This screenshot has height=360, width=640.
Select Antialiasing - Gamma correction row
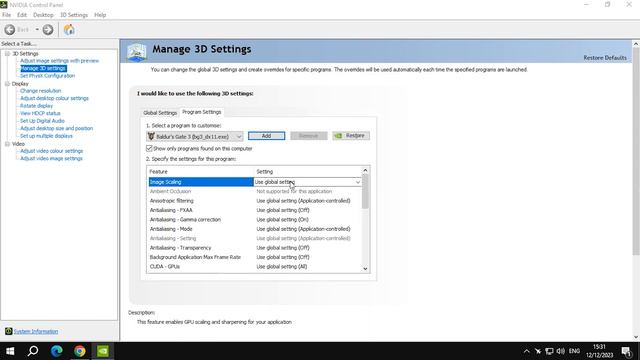tap(255, 220)
